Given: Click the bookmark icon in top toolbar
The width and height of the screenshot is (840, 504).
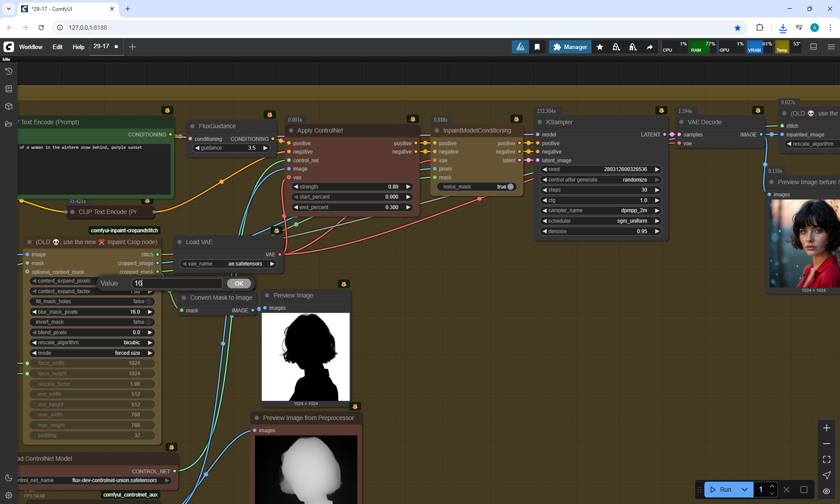Looking at the screenshot, I should (537, 47).
